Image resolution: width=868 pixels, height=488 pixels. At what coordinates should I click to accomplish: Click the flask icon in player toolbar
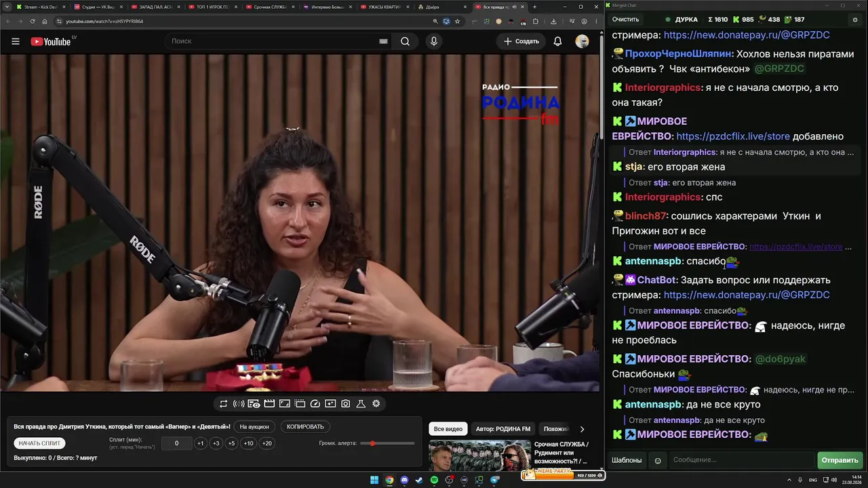[361, 404]
